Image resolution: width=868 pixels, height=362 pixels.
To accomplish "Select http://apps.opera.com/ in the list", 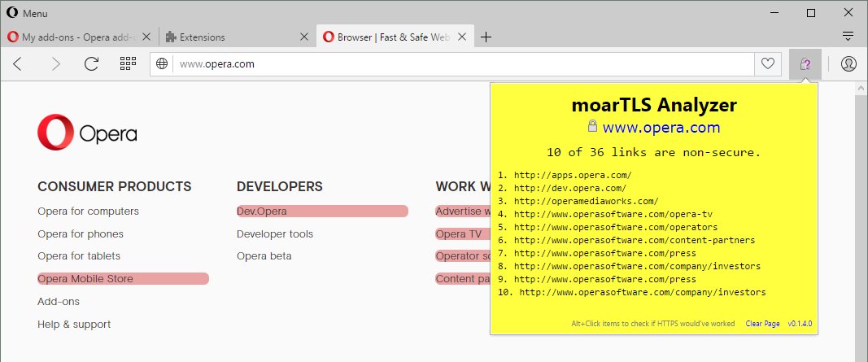I will point(573,176).
